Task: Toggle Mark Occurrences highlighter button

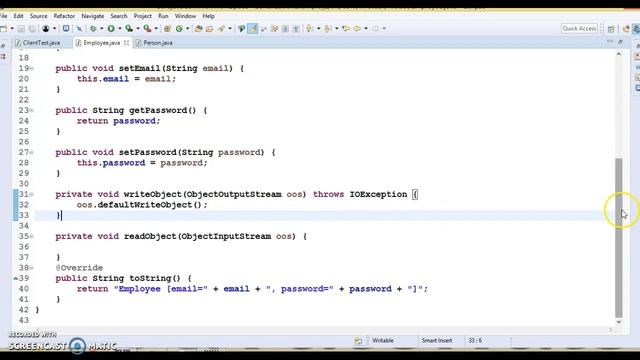Action: (253, 29)
